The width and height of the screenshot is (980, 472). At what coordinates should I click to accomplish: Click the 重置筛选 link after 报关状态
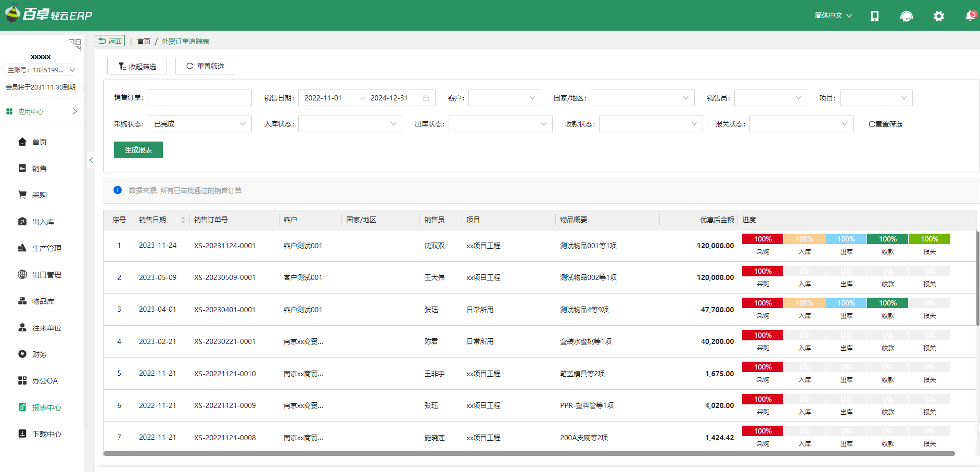pos(885,124)
